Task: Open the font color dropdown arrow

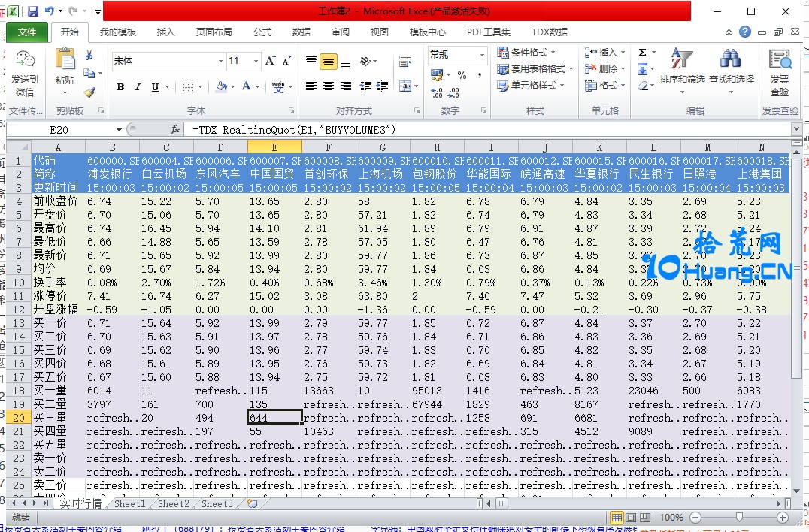Action: (x=257, y=86)
